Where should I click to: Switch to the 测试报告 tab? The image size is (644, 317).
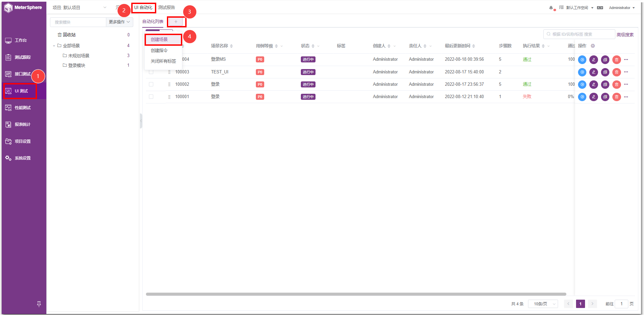(167, 7)
